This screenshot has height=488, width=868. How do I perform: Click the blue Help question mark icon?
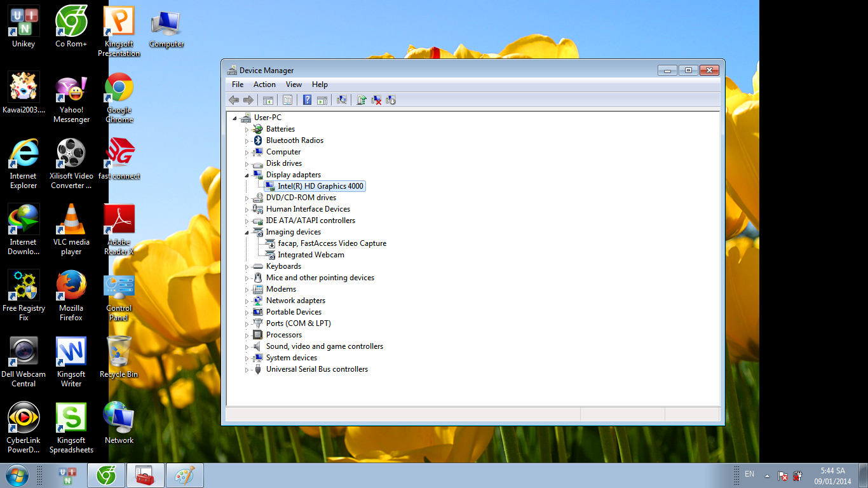click(307, 100)
